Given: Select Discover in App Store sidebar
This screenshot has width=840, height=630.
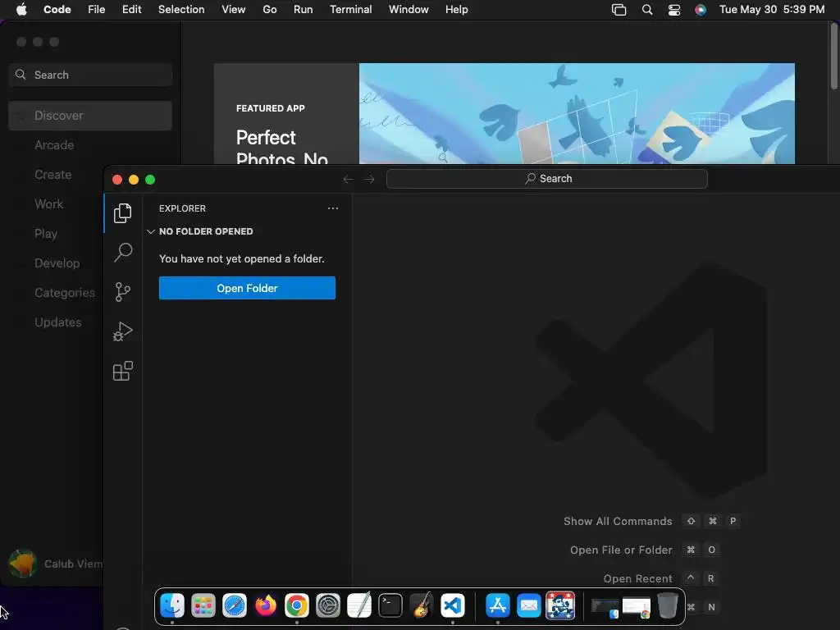Looking at the screenshot, I should point(90,116).
